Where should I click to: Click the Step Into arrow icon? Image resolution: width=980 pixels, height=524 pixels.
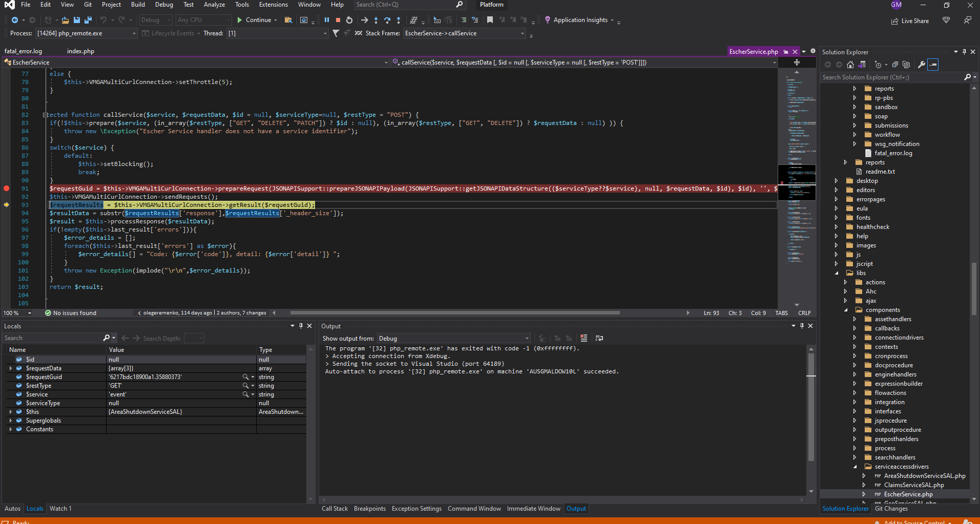[376, 20]
